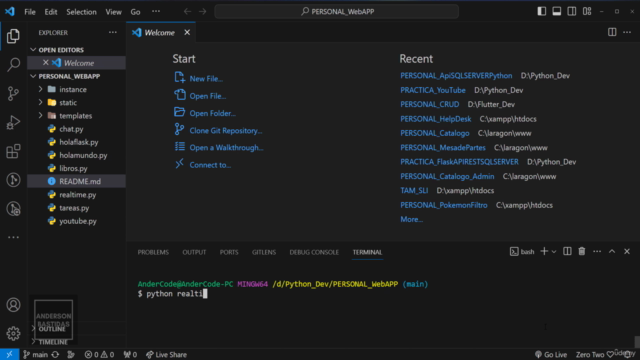Toggle the Primary Side Bar layout

(x=542, y=11)
